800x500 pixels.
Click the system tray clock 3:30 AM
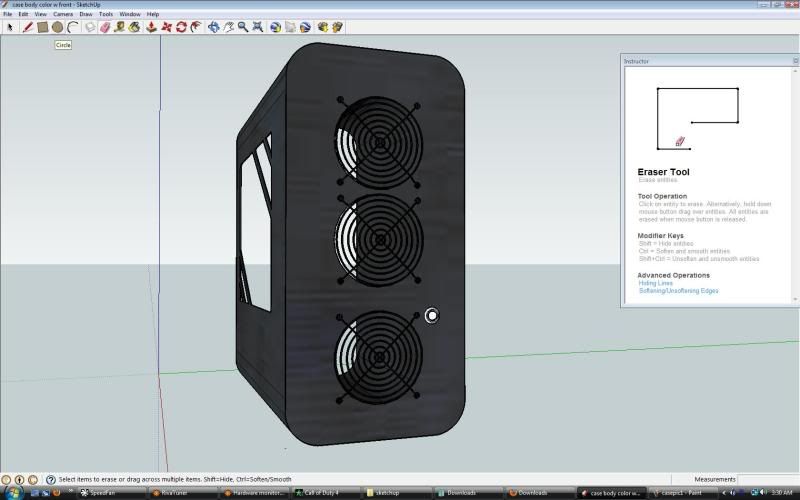click(782, 493)
